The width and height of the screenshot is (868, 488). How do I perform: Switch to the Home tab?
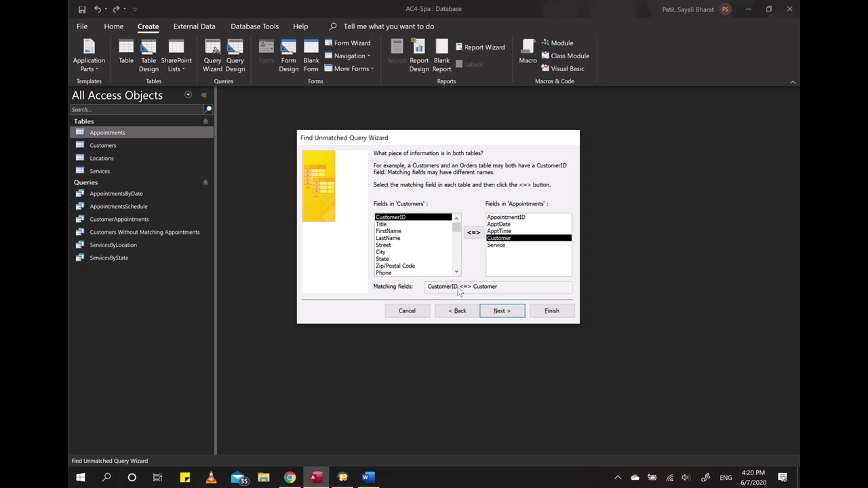tap(114, 26)
